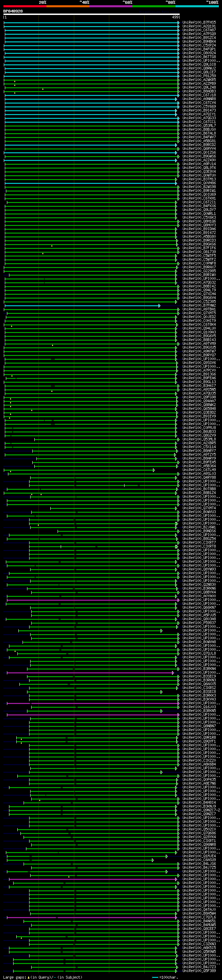
Task: Click the white query sequence bar
Action: coord(92,15)
